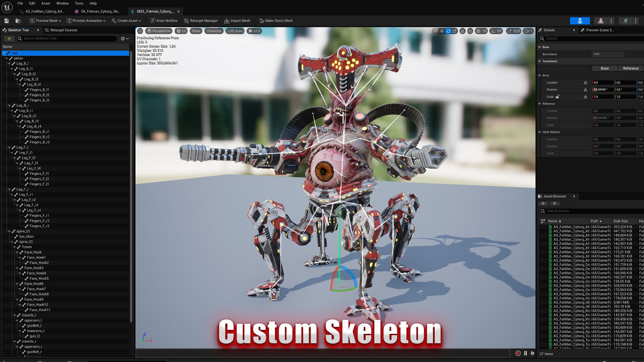This screenshot has width=644, height=362.
Task: Collapse the Mesh Relative section
Action: (540, 132)
